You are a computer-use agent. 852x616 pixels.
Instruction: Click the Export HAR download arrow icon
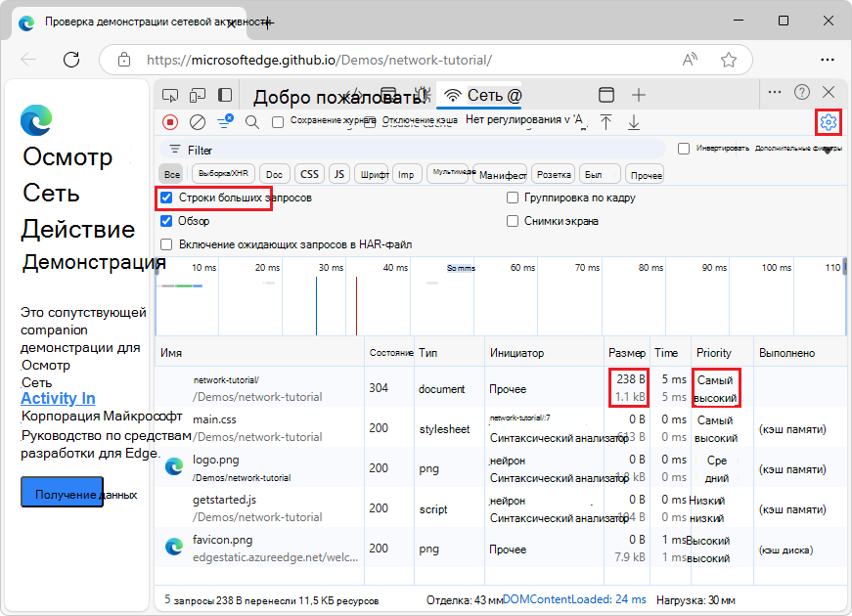click(x=634, y=122)
